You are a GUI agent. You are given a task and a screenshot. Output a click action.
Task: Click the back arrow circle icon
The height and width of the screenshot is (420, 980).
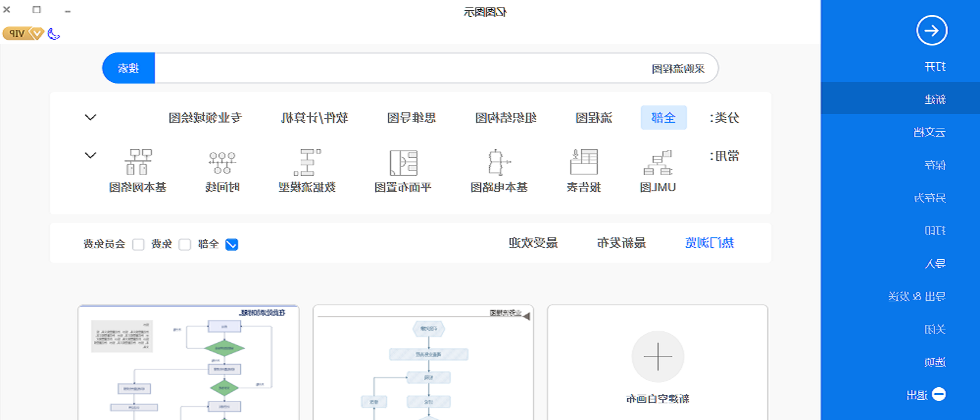click(x=932, y=31)
